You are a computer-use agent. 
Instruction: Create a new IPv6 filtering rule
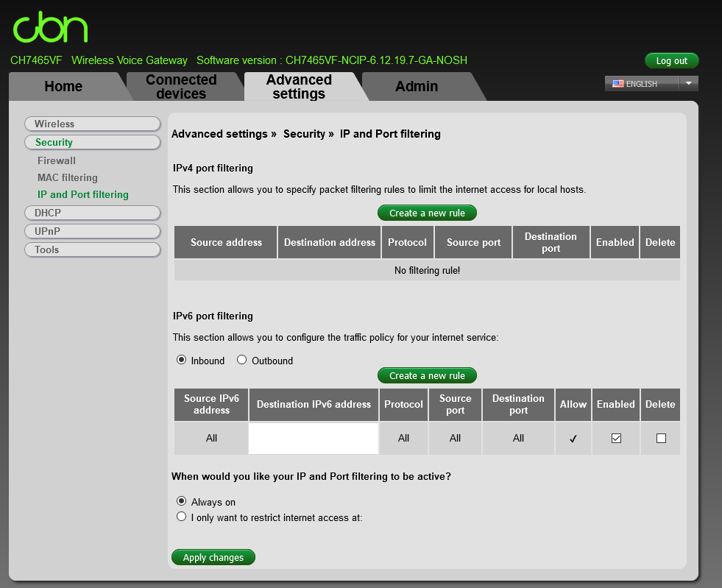(427, 375)
